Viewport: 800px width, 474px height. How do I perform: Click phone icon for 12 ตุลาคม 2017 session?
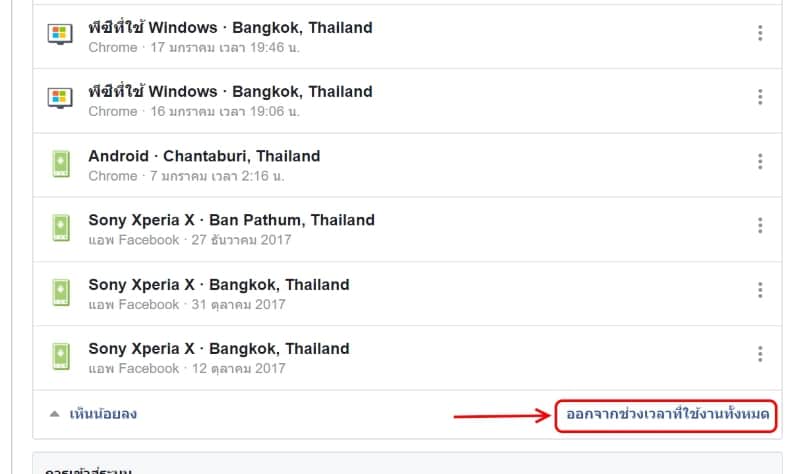(60, 358)
